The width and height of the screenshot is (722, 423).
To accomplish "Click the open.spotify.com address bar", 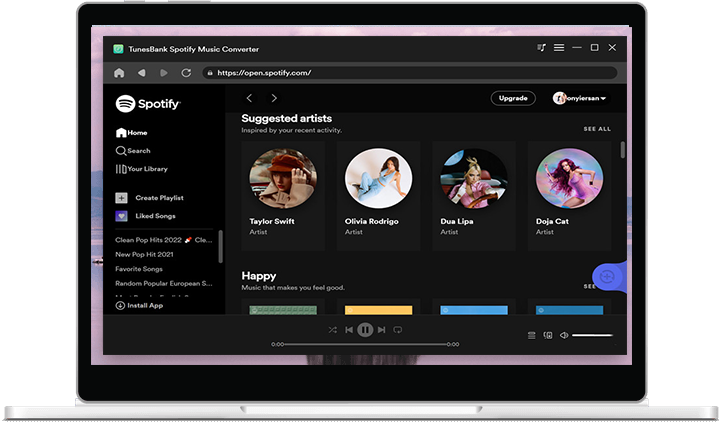I will 409,73.
